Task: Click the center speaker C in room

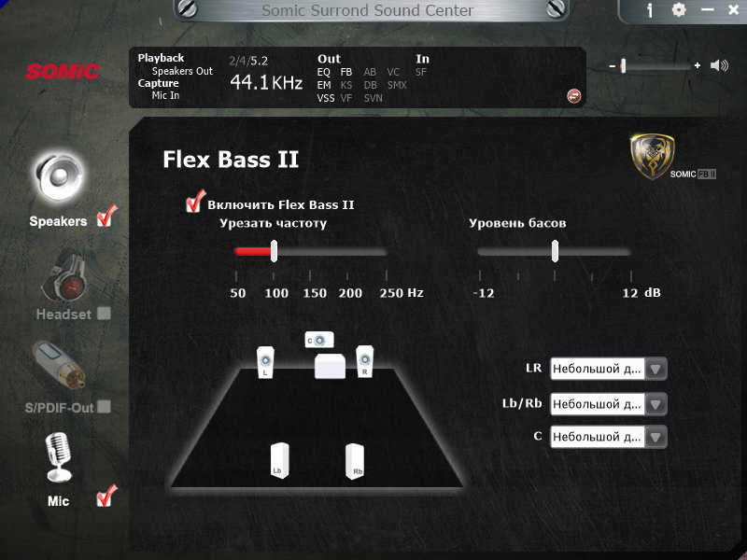Action: pyautogui.click(x=319, y=340)
